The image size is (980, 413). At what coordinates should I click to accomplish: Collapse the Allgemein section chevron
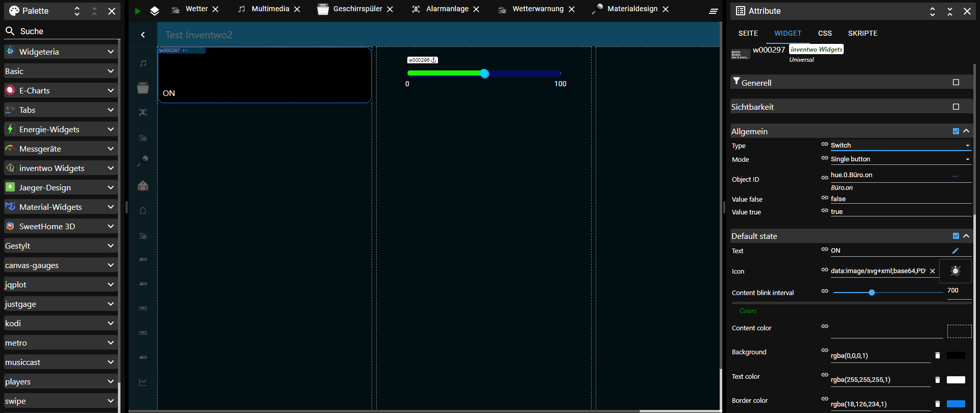click(x=966, y=131)
